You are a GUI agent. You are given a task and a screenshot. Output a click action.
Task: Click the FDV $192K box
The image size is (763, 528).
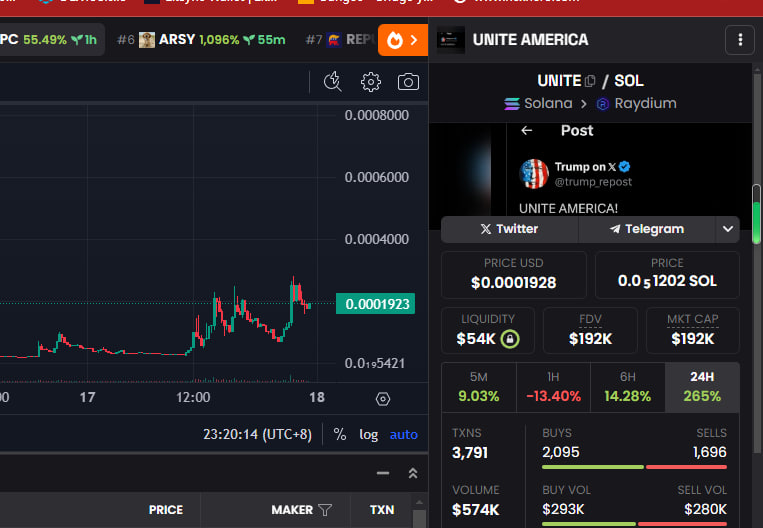(x=590, y=330)
